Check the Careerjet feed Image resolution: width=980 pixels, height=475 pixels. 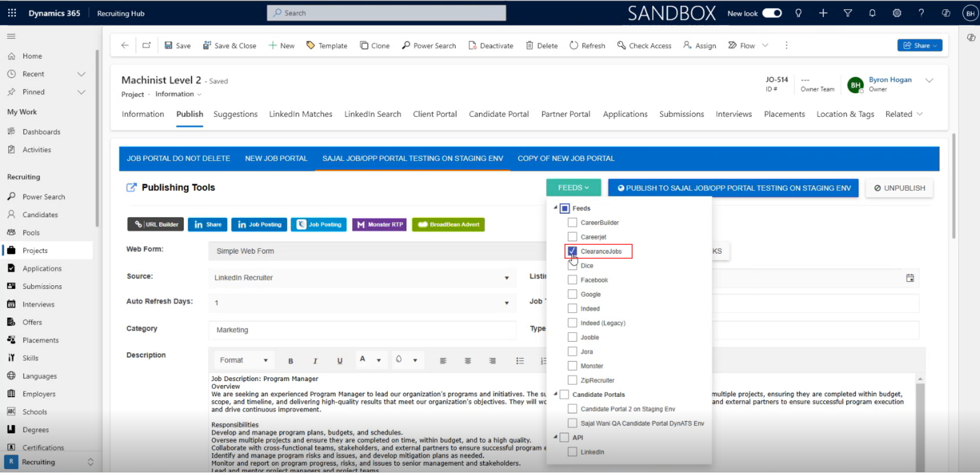pos(572,237)
